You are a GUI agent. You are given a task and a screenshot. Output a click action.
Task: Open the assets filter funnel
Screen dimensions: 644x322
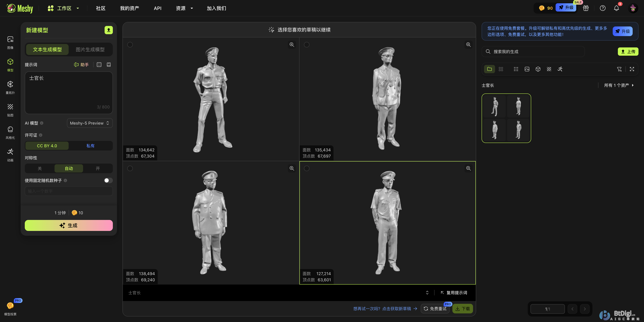click(619, 69)
